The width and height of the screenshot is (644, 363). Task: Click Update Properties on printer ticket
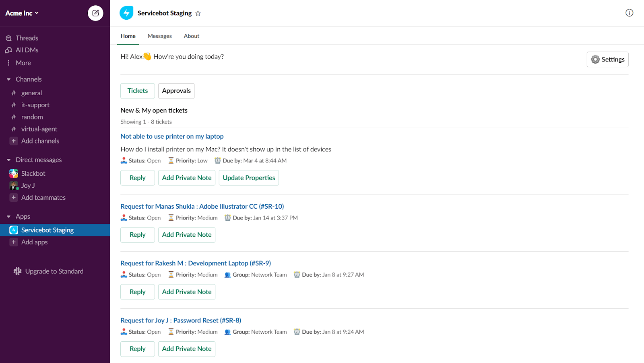249,178
